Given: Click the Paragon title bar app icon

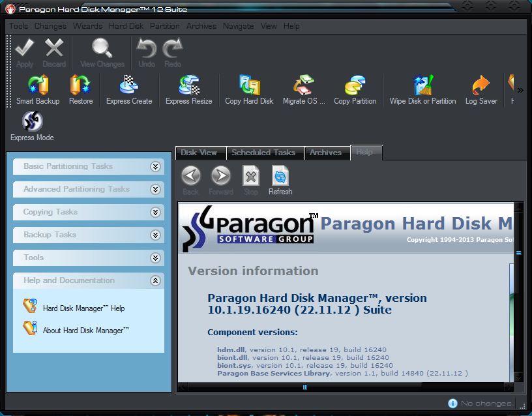Looking at the screenshot, I should [x=10, y=9].
